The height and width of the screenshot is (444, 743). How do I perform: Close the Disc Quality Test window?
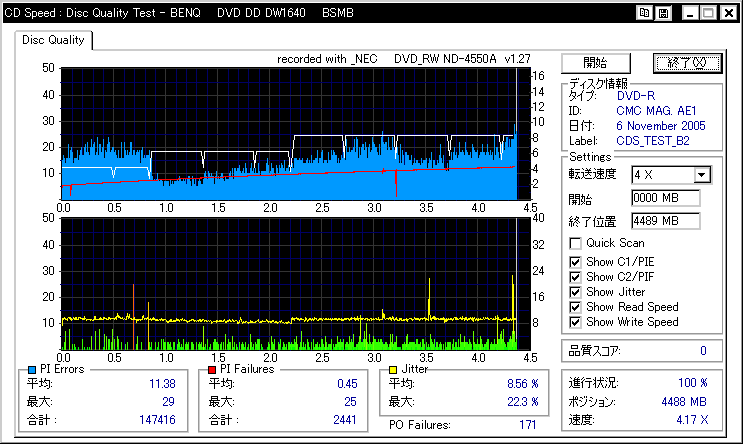pos(729,13)
